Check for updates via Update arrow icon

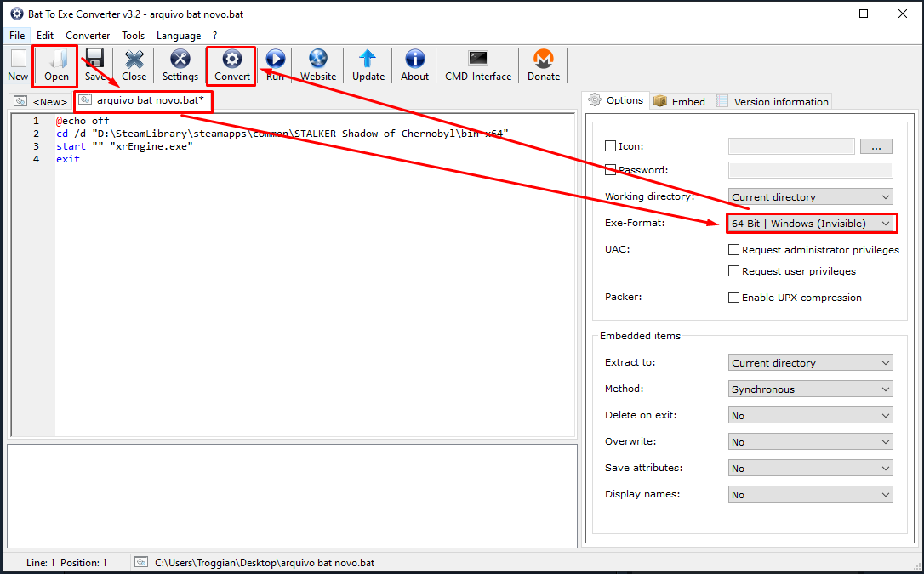[368, 59]
